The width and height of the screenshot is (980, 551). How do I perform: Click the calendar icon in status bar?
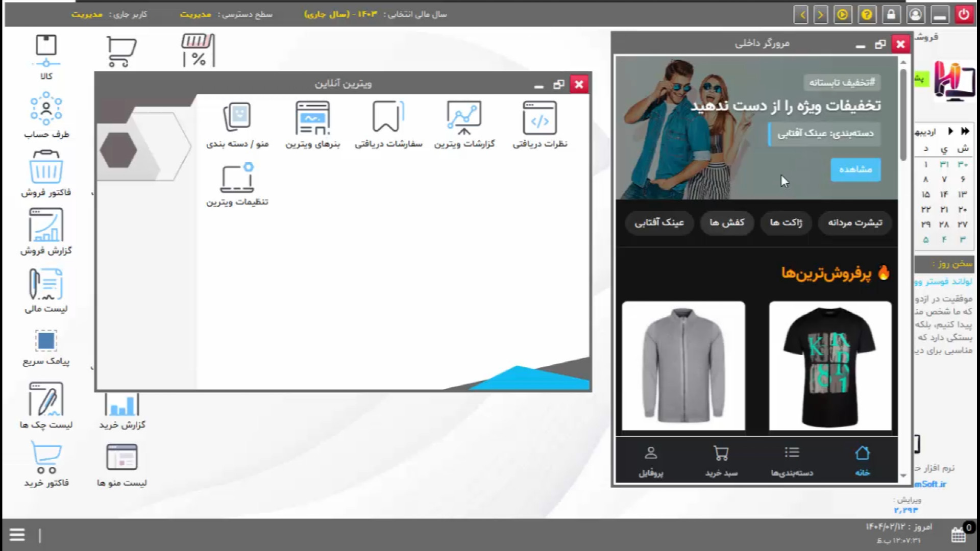(x=958, y=535)
